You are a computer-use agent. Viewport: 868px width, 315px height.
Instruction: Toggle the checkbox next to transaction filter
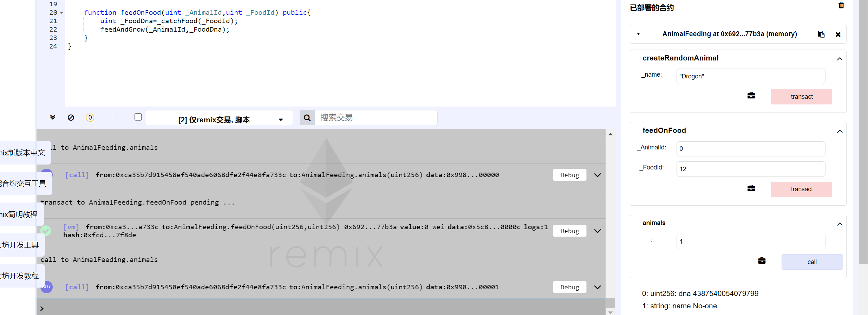(138, 117)
